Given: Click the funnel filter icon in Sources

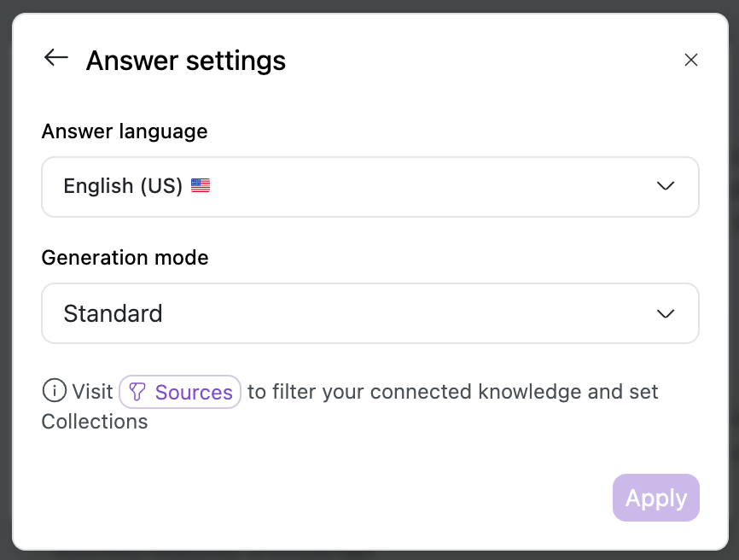Looking at the screenshot, I should pyautogui.click(x=137, y=392).
